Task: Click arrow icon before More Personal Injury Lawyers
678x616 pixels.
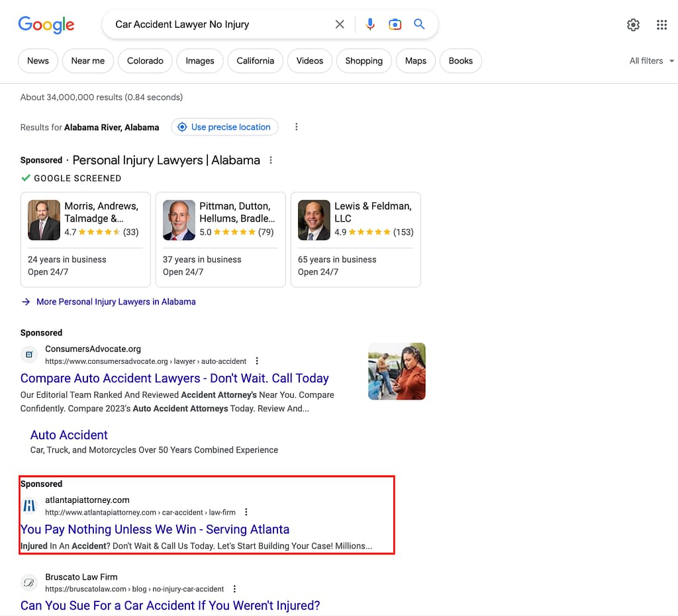Action: (26, 302)
